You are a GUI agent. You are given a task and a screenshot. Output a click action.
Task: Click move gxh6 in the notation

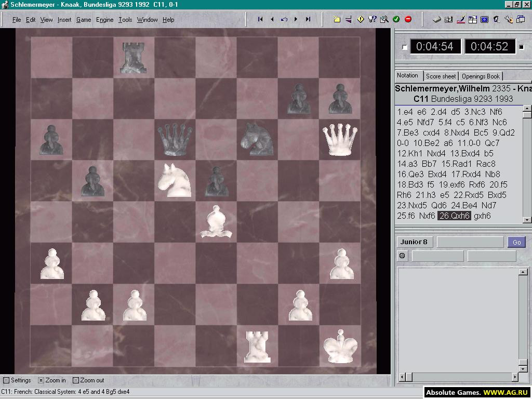click(x=482, y=216)
